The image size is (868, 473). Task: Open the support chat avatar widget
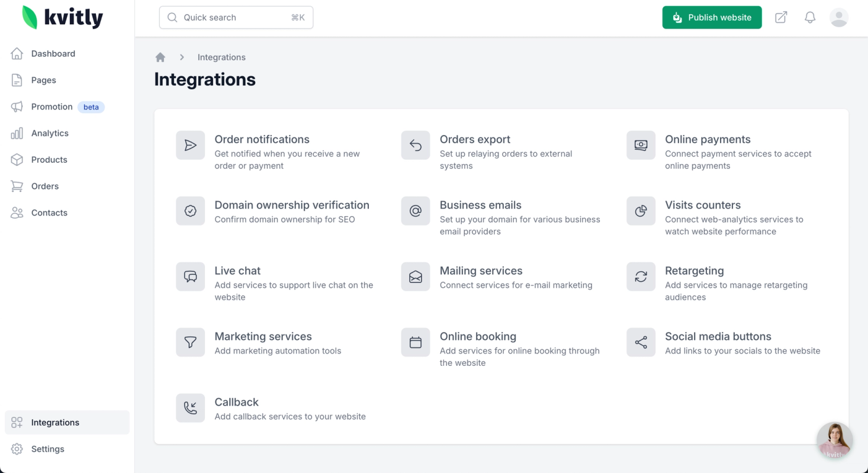tap(834, 440)
